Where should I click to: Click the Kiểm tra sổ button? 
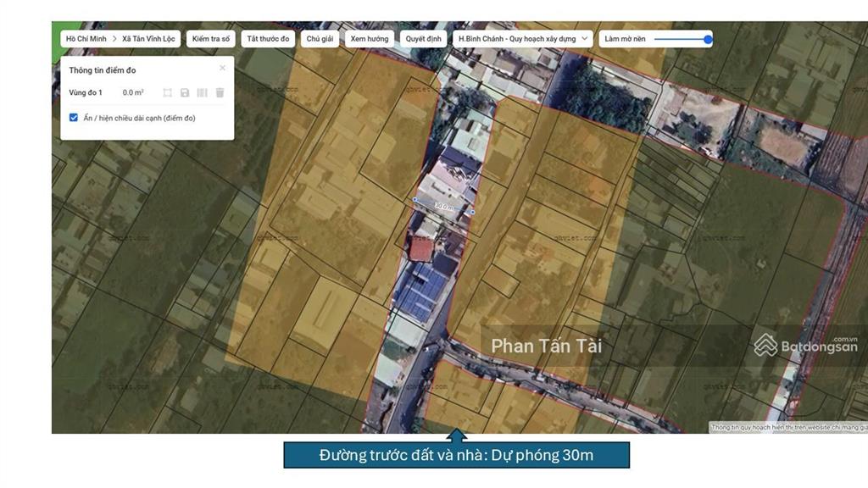coord(210,39)
